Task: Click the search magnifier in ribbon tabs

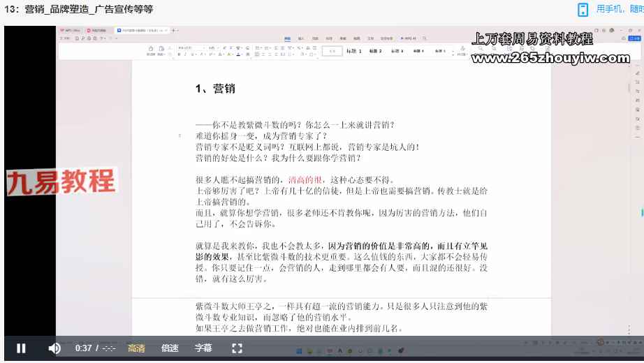Action: [x=424, y=38]
